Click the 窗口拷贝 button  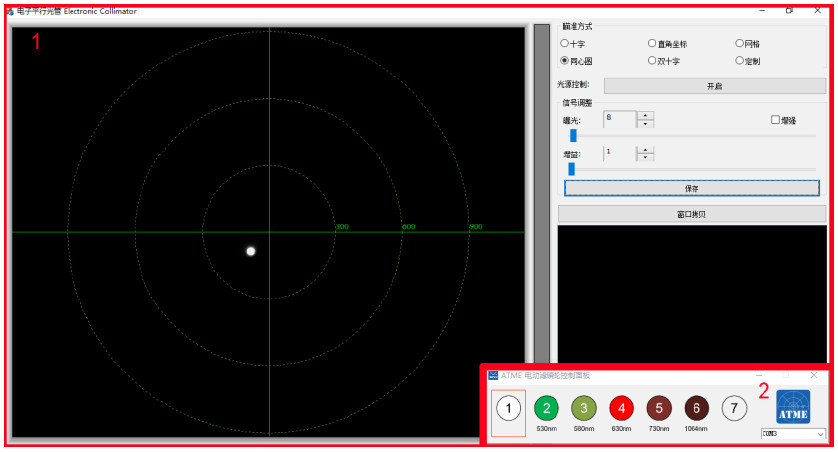click(692, 214)
